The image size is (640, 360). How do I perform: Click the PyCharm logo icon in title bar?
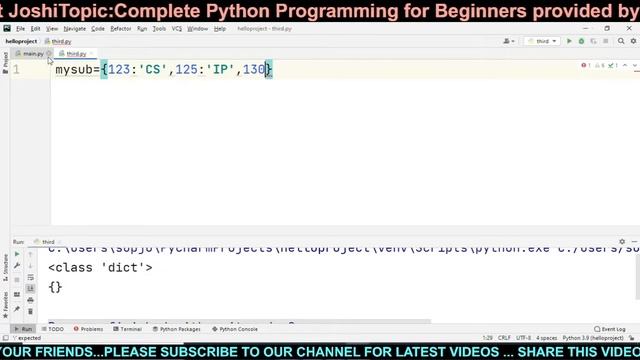tap(7, 29)
